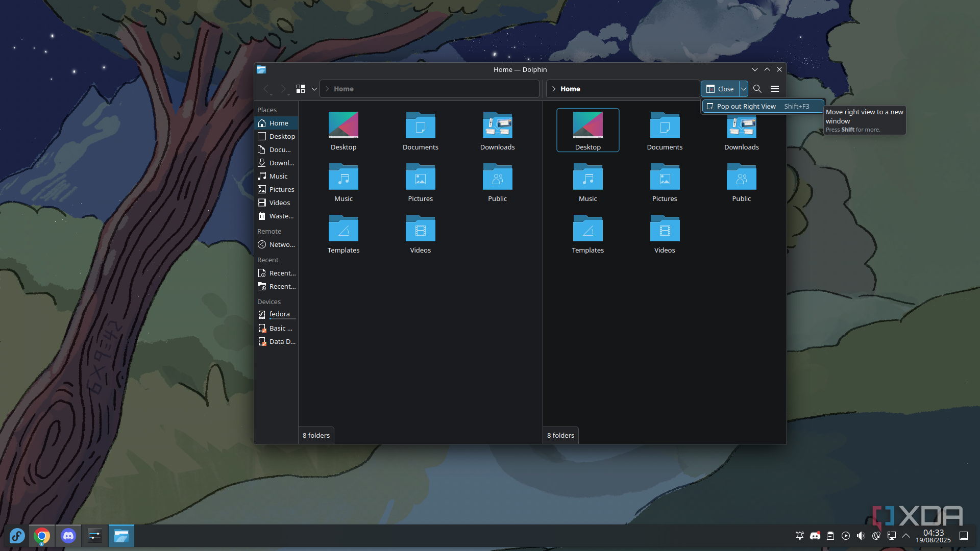
Task: Select Downloads folder in right pane
Action: 742,131
